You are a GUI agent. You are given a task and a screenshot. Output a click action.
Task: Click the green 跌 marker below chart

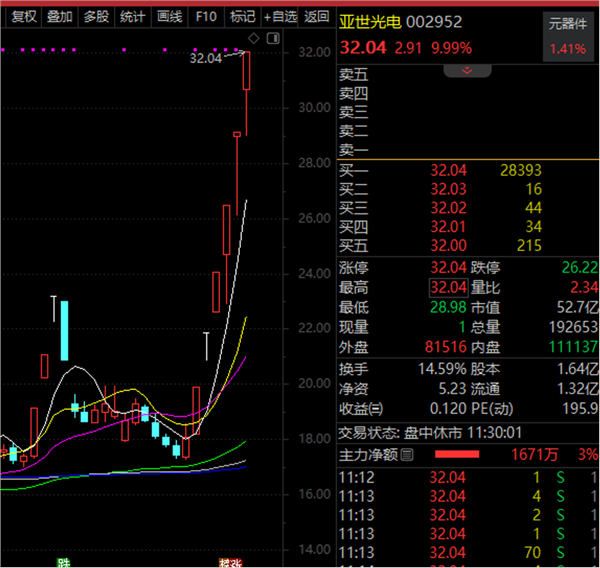66,563
